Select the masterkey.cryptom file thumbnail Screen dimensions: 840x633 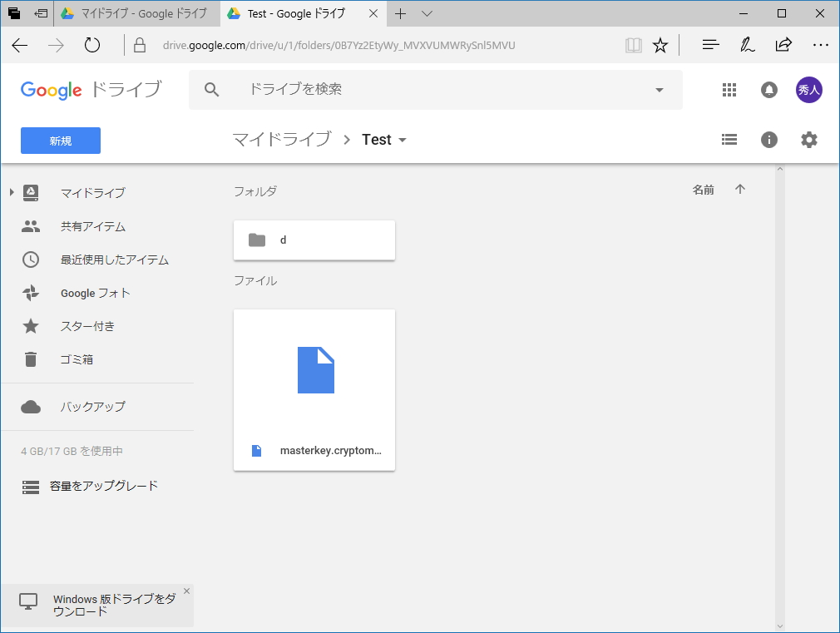pos(314,368)
